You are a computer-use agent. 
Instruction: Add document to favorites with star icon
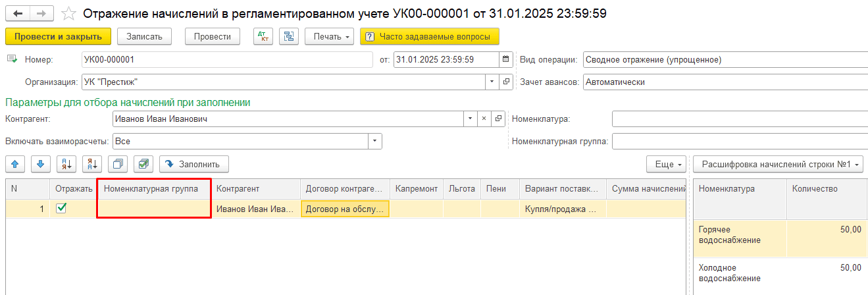pyautogui.click(x=67, y=13)
